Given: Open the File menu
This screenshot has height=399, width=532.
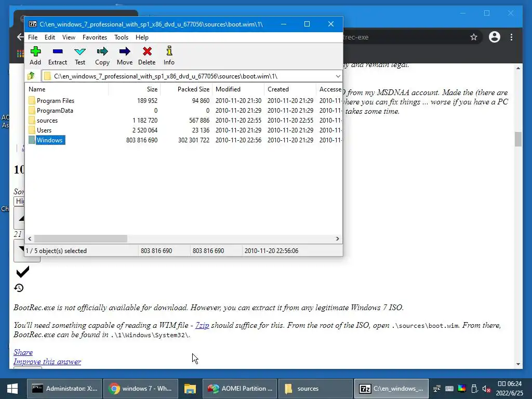Looking at the screenshot, I should (33, 37).
